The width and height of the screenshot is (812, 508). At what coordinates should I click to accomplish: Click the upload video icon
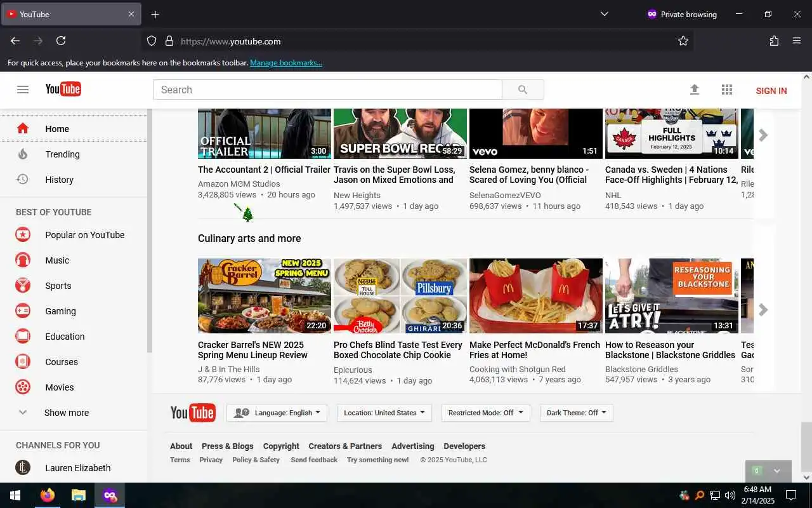click(x=695, y=90)
